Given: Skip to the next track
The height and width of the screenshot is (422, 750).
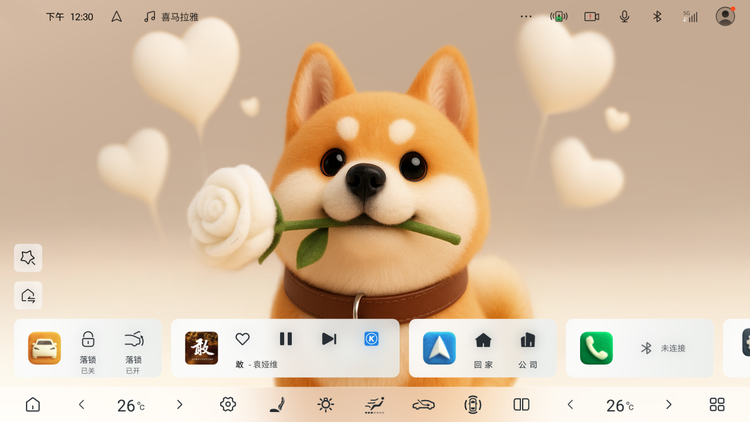Looking at the screenshot, I should pyautogui.click(x=329, y=339).
